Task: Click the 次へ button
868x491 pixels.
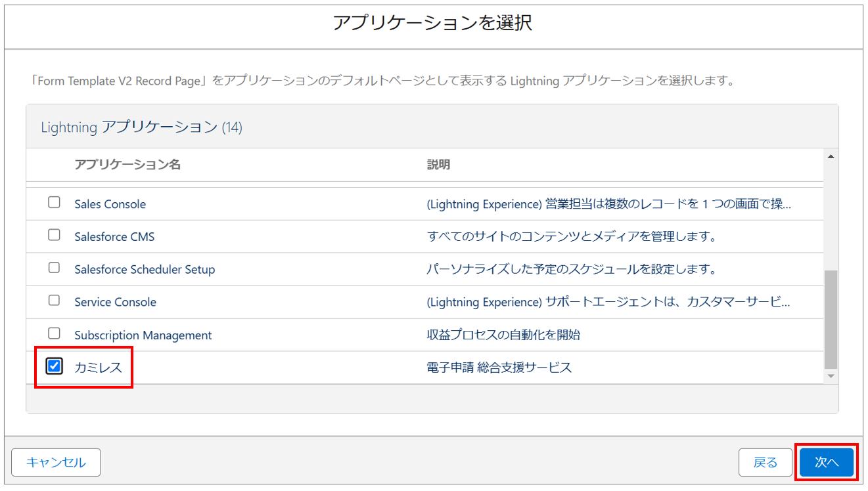Action: 827,462
